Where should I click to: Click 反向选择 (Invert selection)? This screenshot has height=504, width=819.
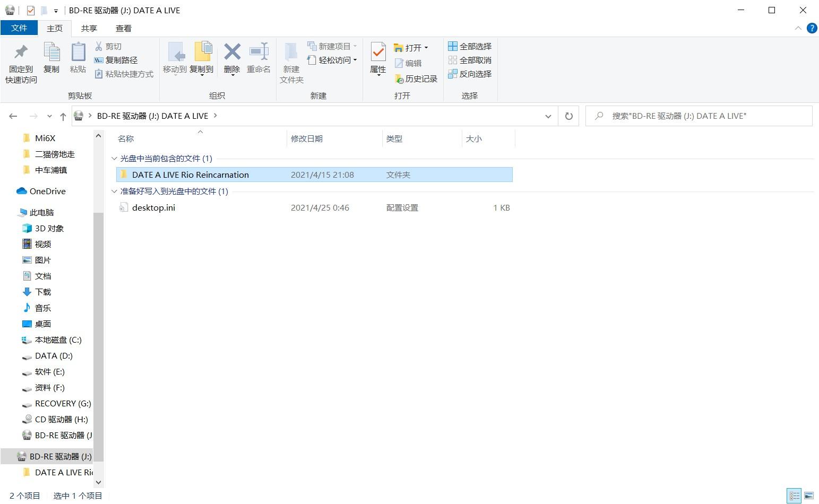pyautogui.click(x=470, y=74)
